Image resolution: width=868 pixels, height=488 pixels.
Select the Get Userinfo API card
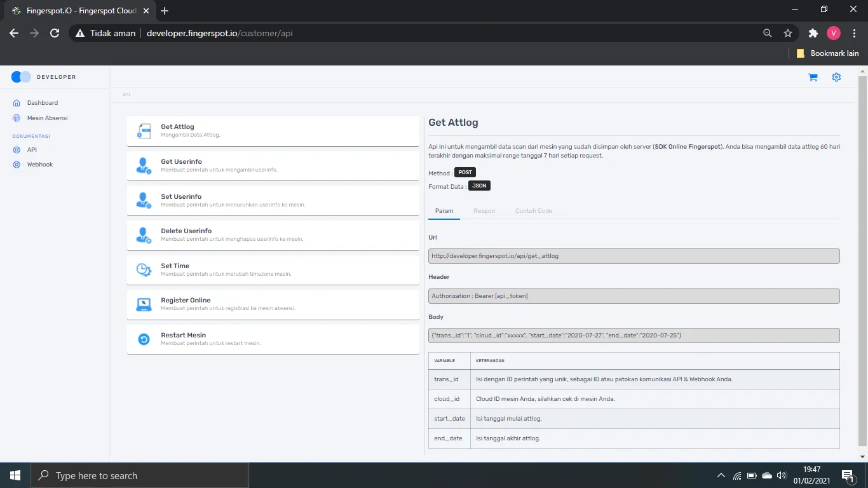pos(273,166)
